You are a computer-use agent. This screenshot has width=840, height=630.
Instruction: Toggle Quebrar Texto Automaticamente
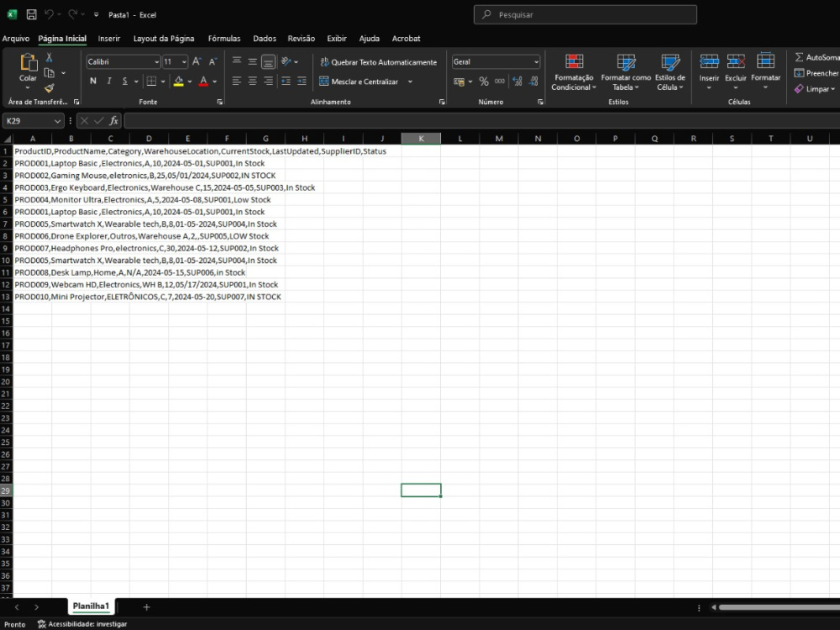click(x=378, y=62)
